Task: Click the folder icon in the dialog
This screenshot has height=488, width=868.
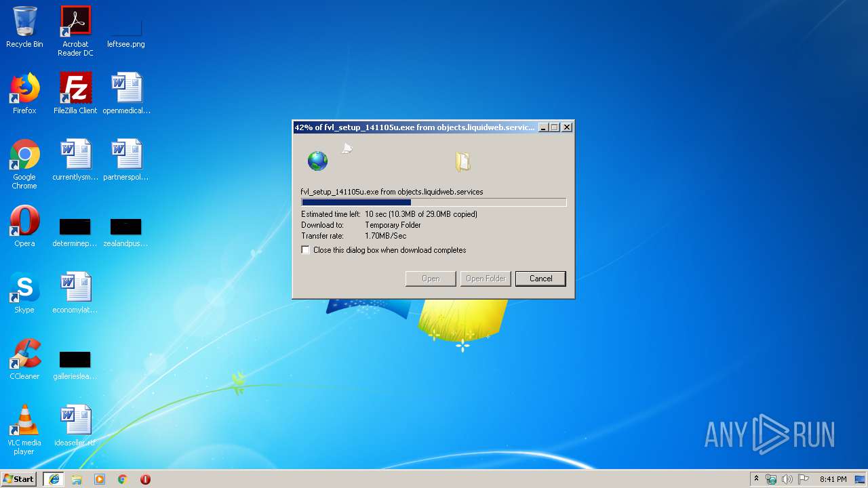Action: pyautogui.click(x=462, y=161)
